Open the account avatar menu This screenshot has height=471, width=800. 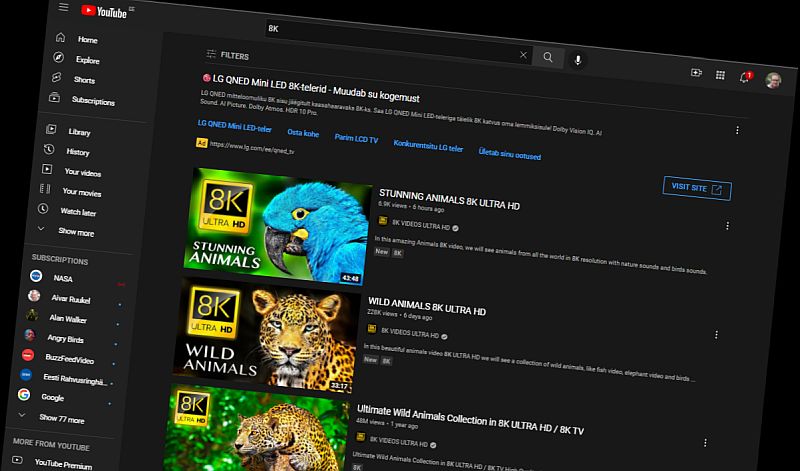[773, 80]
